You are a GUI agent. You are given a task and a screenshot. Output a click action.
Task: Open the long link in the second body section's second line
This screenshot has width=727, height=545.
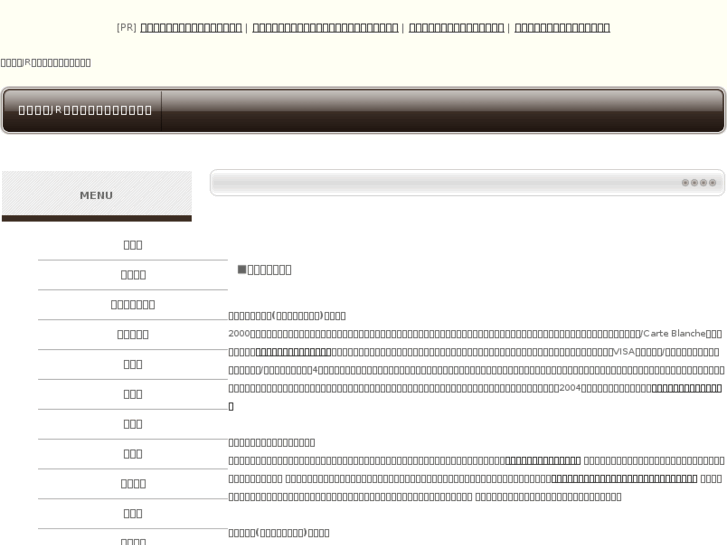point(625,479)
